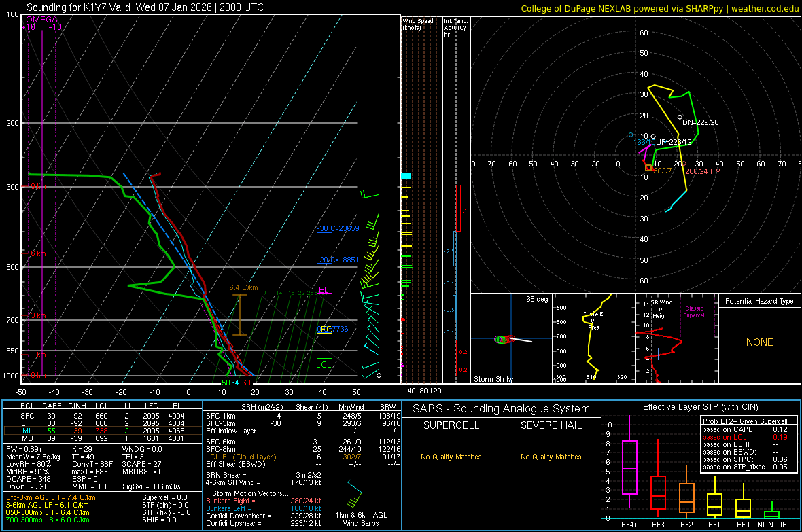Click the Eff Shear (EBWD) row

[303, 464]
